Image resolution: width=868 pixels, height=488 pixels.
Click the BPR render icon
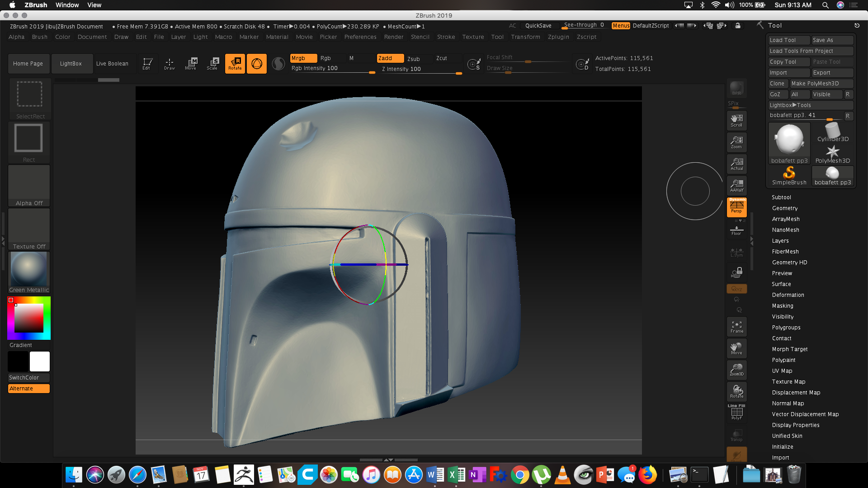(736, 88)
